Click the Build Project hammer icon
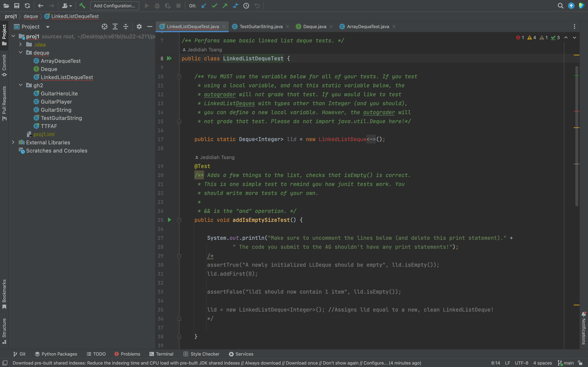Screen dimensions: 588x367 click(82, 6)
